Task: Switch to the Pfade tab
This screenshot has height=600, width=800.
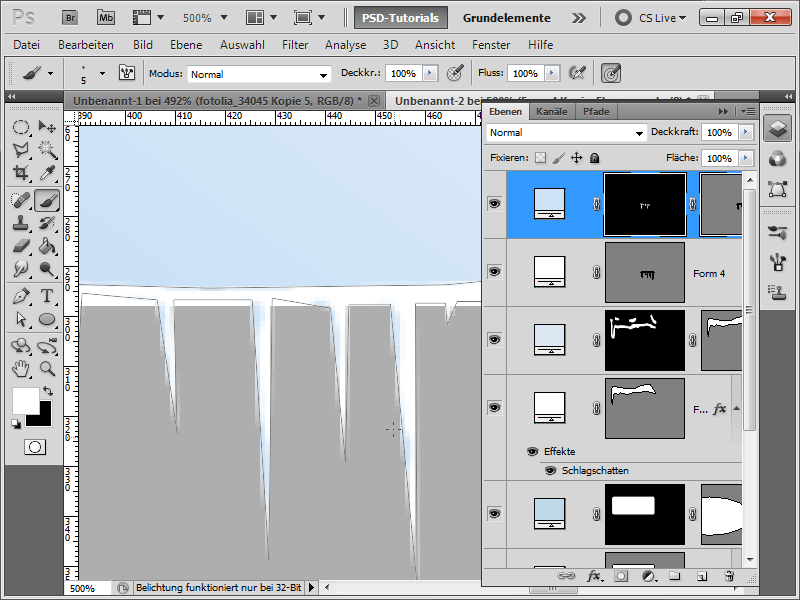Action: (596, 111)
